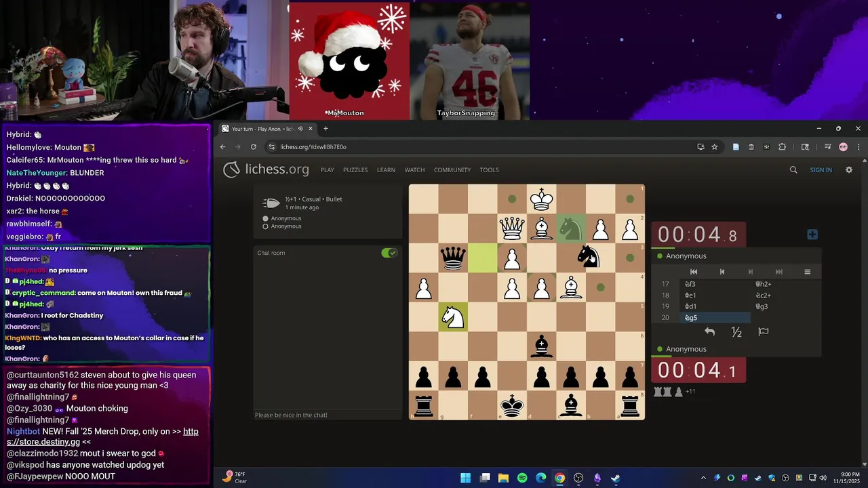Jump to last move in move list

pos(778,272)
